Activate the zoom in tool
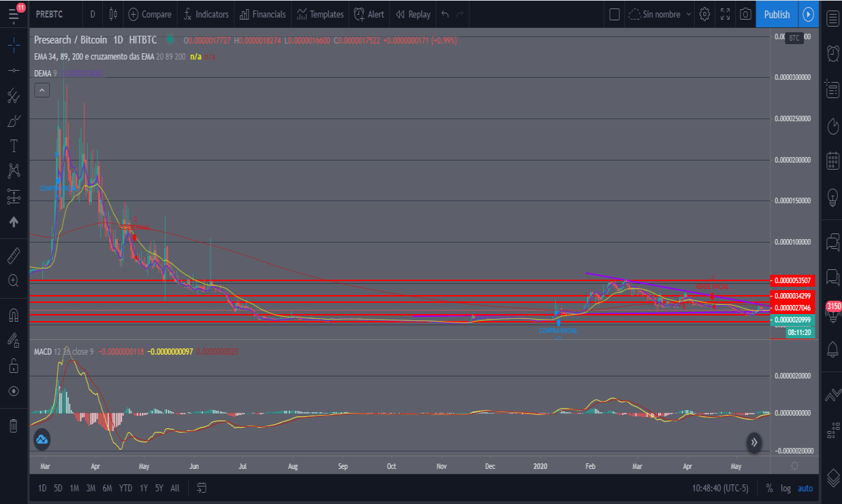This screenshot has width=842, height=504. 13,280
